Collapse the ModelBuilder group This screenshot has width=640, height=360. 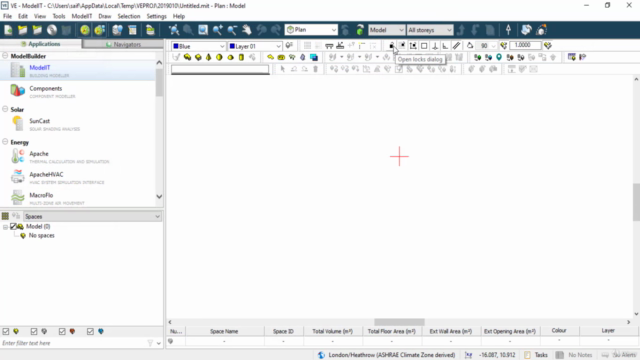[x=5, y=56]
